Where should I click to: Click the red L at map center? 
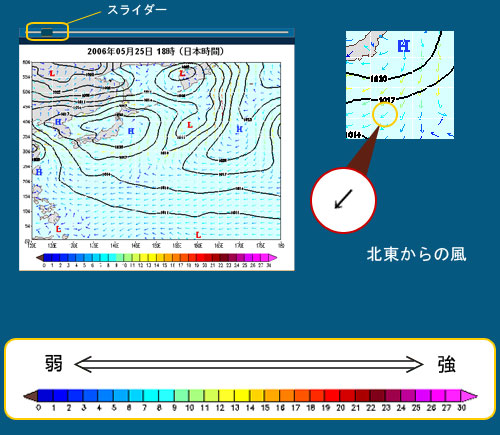pyautogui.click(x=190, y=125)
